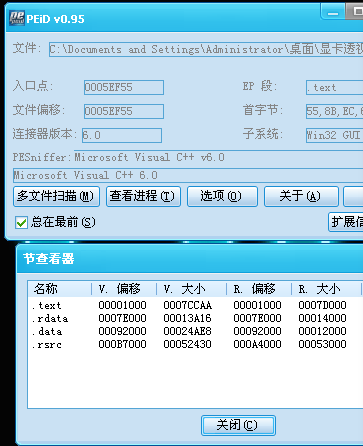Viewport: 363px width, 446px height.
Task: Minimize the PEiD window
Action: click(x=332, y=13)
